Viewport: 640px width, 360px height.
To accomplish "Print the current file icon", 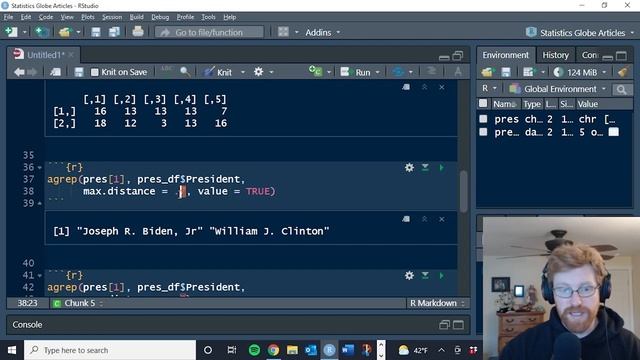I will click(138, 32).
